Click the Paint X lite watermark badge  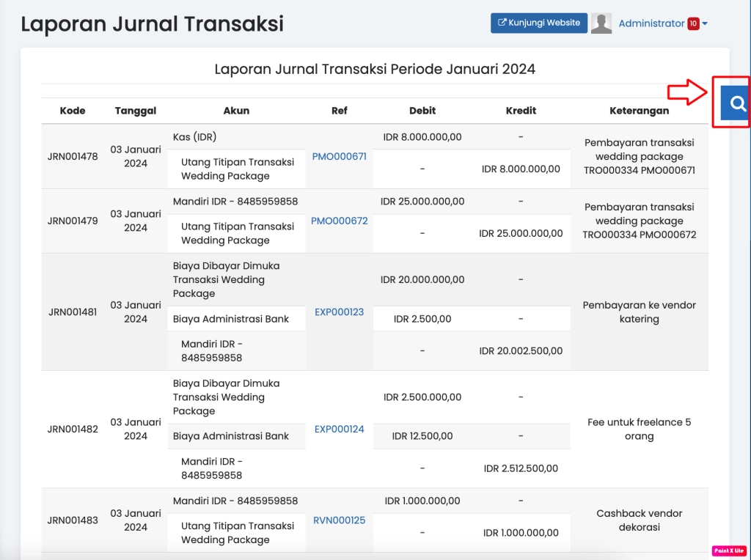pos(728,550)
